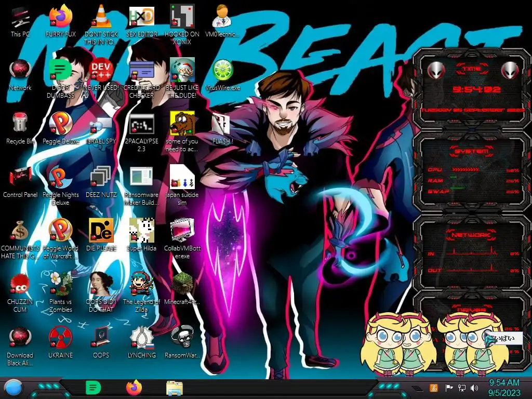Open HxD icon labeled SEX EDITOR
The image size is (532, 399).
(141, 17)
